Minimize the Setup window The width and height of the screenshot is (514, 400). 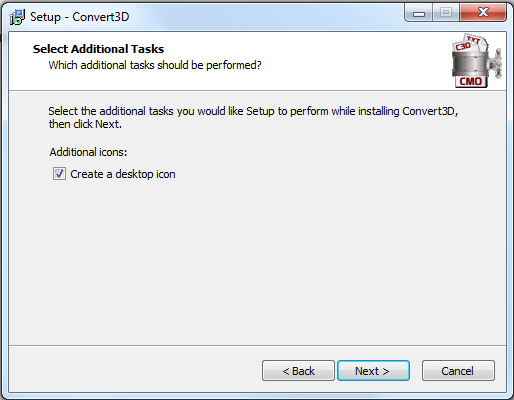coord(419,13)
